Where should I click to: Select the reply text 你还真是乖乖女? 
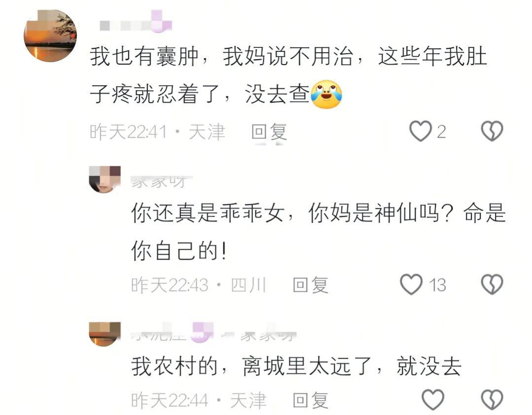coord(208,213)
